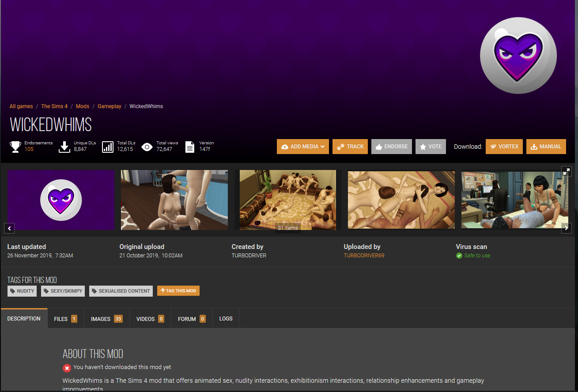Switch to the DESCRIPTION tab

(x=24, y=318)
